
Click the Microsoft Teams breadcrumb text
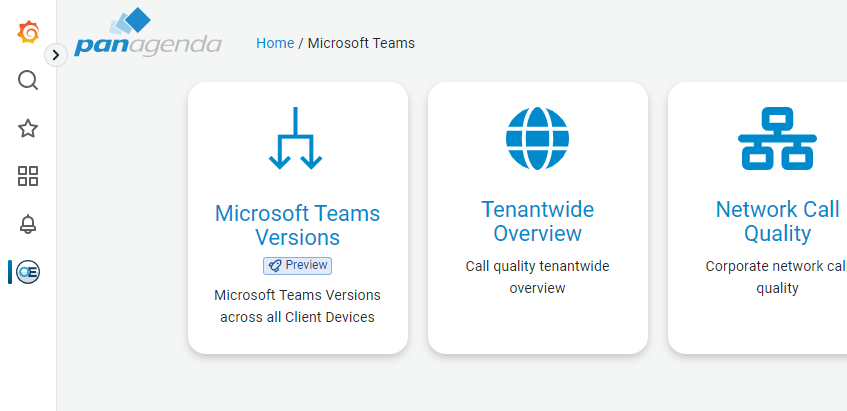pos(361,43)
